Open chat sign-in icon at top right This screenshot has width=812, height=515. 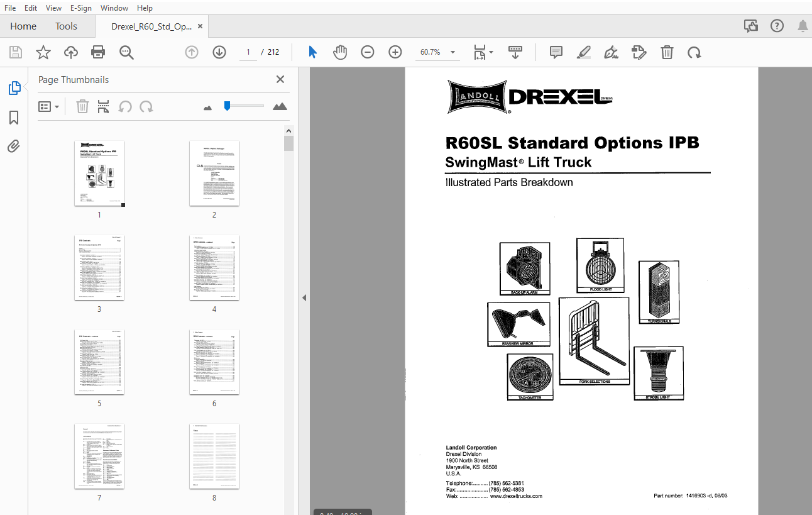point(750,26)
